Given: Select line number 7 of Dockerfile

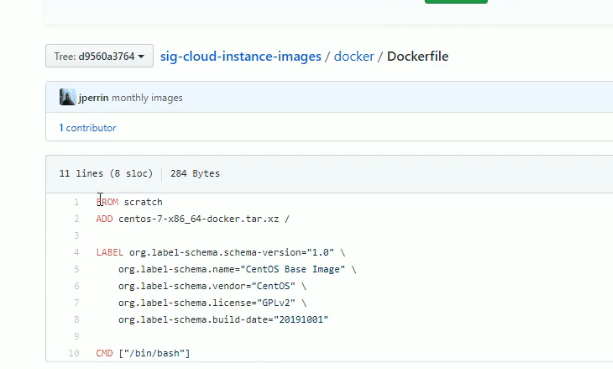Looking at the screenshot, I should point(76,303).
